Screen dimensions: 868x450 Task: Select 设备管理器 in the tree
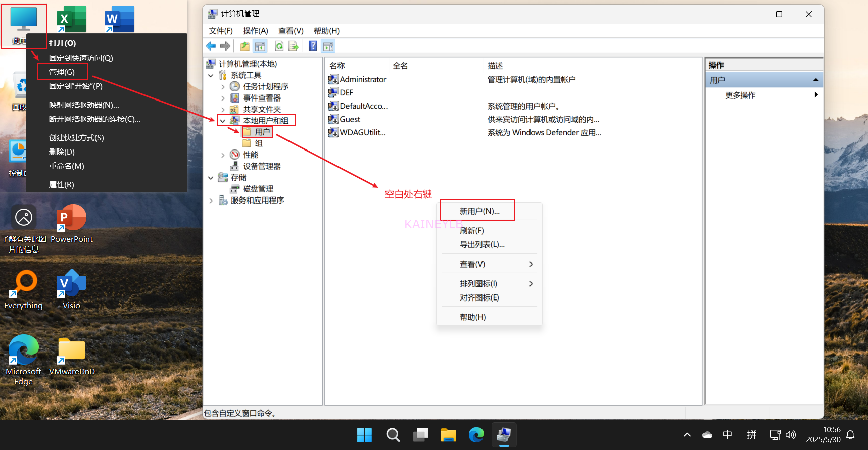tap(256, 166)
